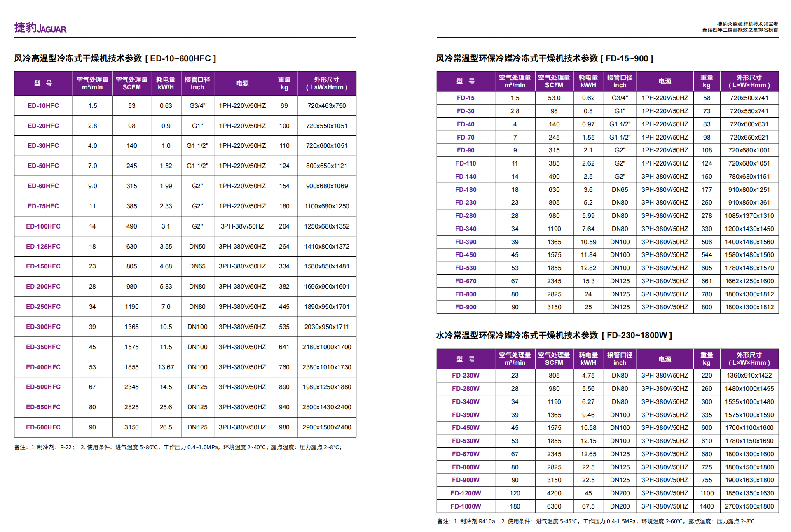
Task: Click the FD-1800W model name
Action: (x=466, y=506)
